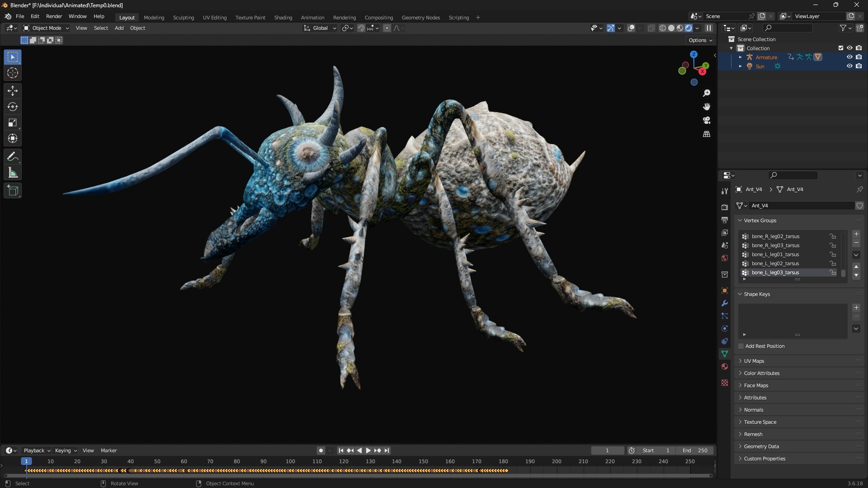The width and height of the screenshot is (868, 488).
Task: Click the pan view hand icon
Action: coord(707,107)
